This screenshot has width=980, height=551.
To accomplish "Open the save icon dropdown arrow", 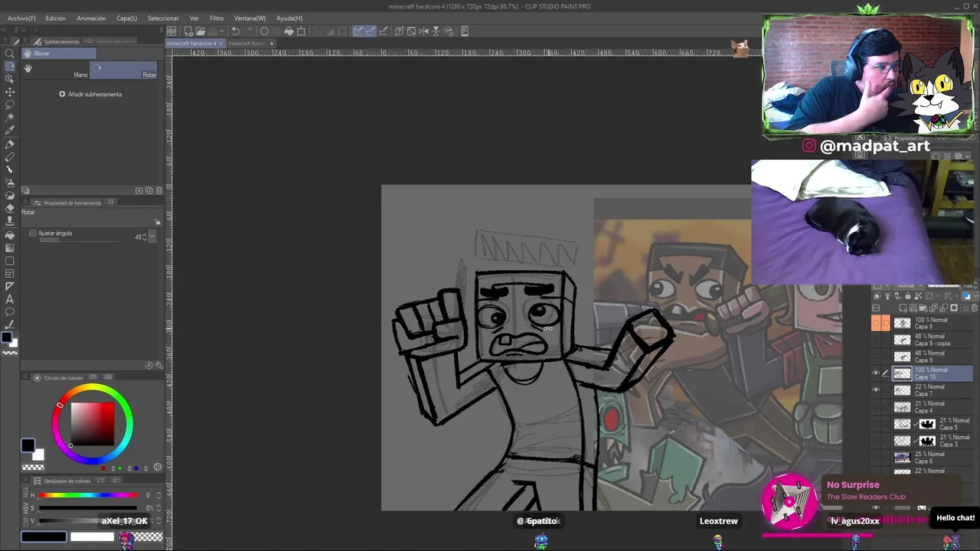I will (221, 31).
